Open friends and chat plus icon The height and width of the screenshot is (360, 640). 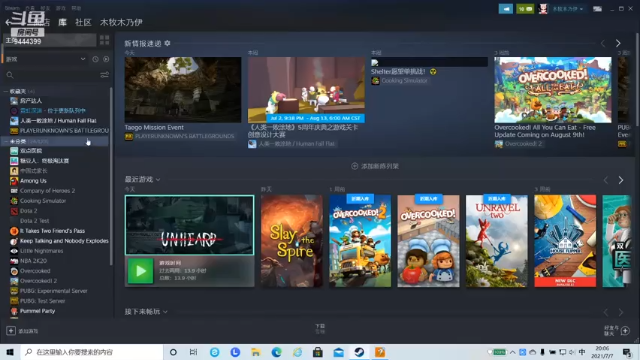click(x=625, y=331)
